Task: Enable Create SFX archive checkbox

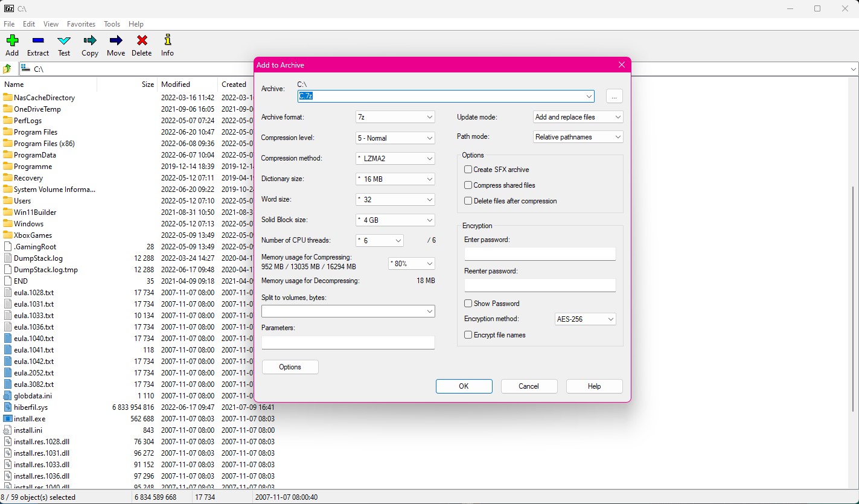Action: (x=468, y=170)
